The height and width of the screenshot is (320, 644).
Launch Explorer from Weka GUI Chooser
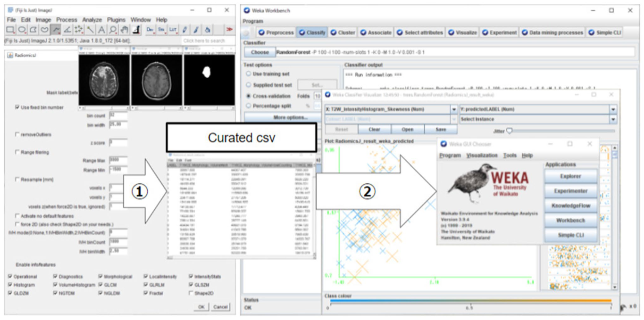(x=571, y=176)
